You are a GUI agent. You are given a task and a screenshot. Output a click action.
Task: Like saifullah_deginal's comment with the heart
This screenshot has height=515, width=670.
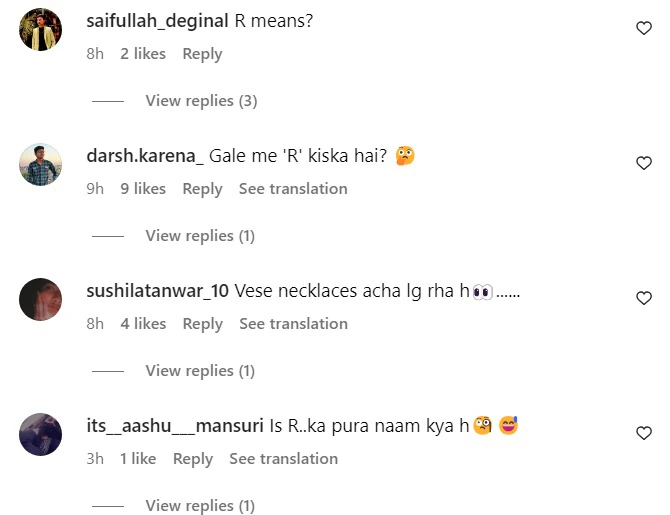644,29
